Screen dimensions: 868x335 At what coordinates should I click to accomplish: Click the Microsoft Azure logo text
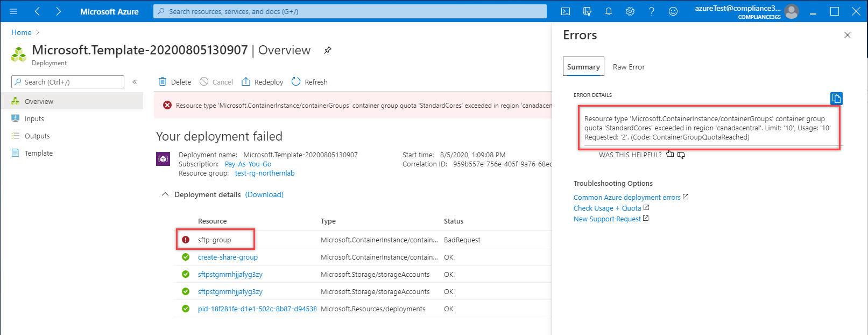(x=109, y=11)
